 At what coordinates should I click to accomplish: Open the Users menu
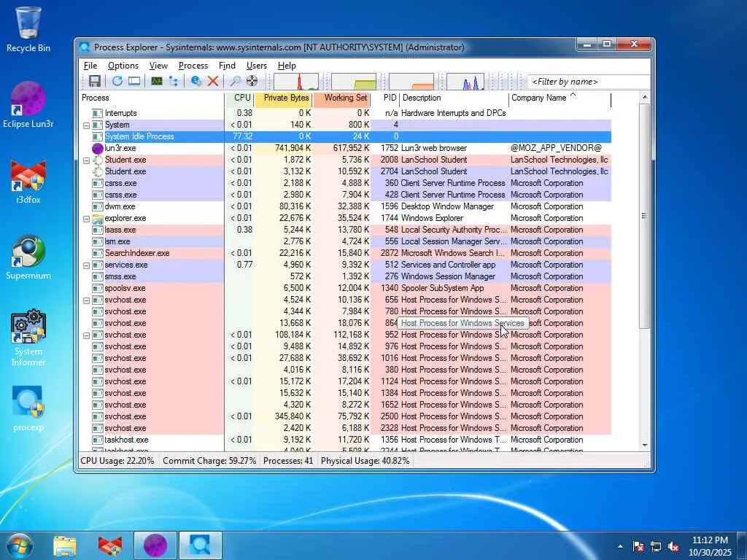[256, 66]
